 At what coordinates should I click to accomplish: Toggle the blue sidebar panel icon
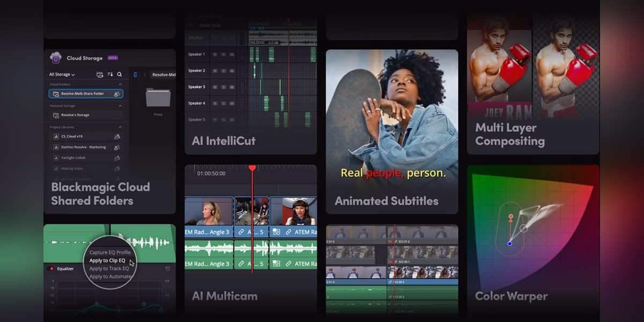pos(136,75)
